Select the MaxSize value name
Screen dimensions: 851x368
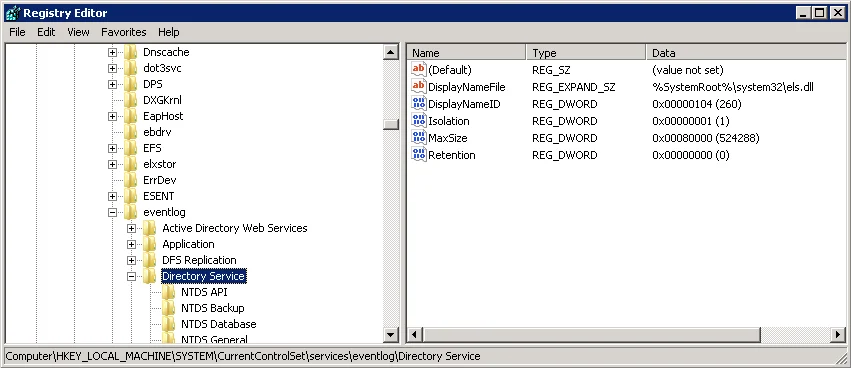point(448,138)
